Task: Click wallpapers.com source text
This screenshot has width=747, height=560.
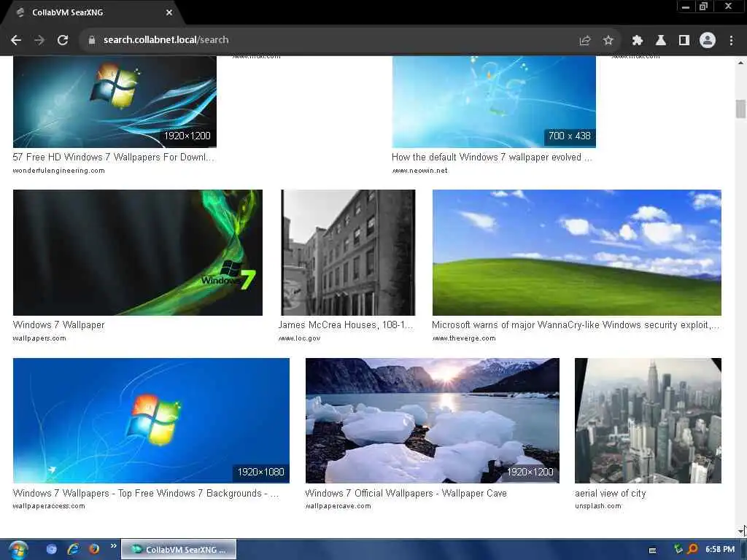Action: coord(39,338)
